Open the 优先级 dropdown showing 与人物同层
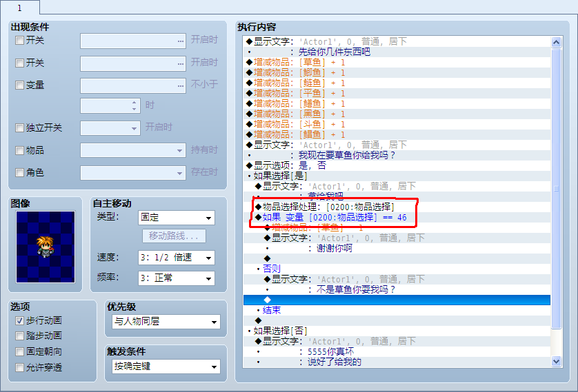578x392 pixels. [x=166, y=322]
